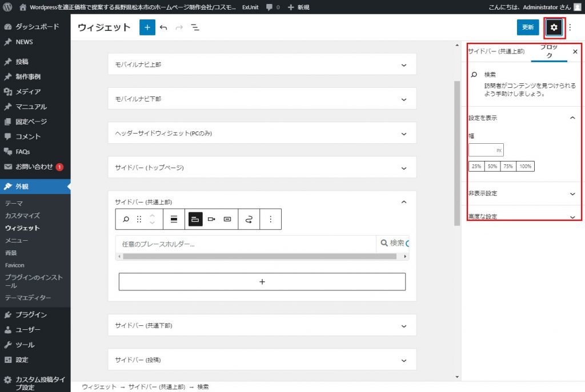Switch to the サイドバー (共通上部) settings tab
The height and width of the screenshot is (392, 585).
point(496,51)
